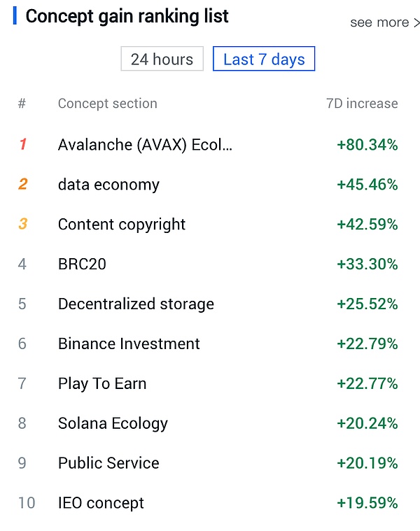This screenshot has height=531, width=420.
Task: Open Decentralized storage section
Action: click(136, 304)
